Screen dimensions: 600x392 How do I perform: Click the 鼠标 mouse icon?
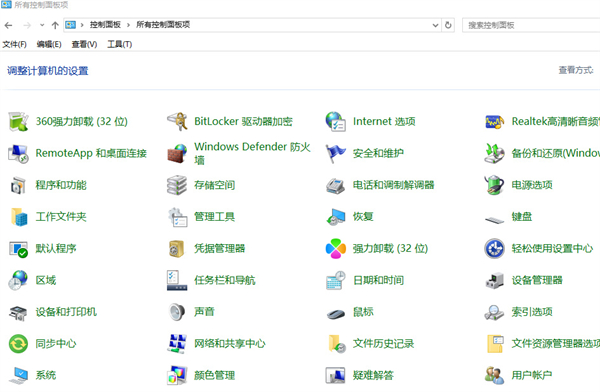(336, 314)
